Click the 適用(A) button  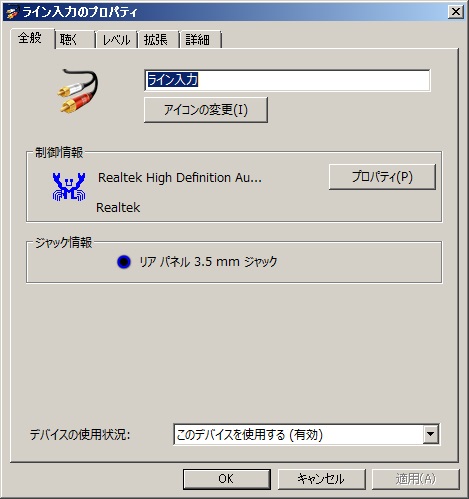coord(415,479)
